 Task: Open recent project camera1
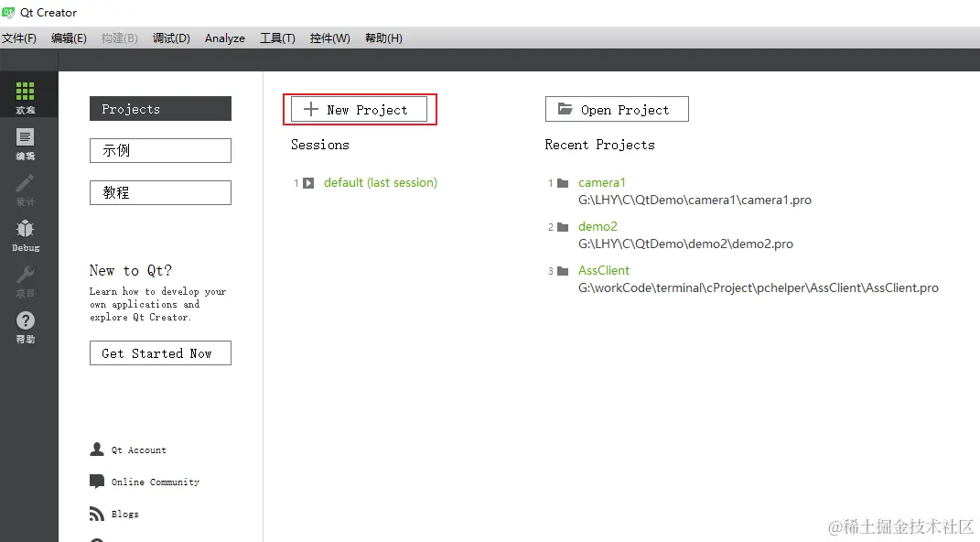(602, 182)
